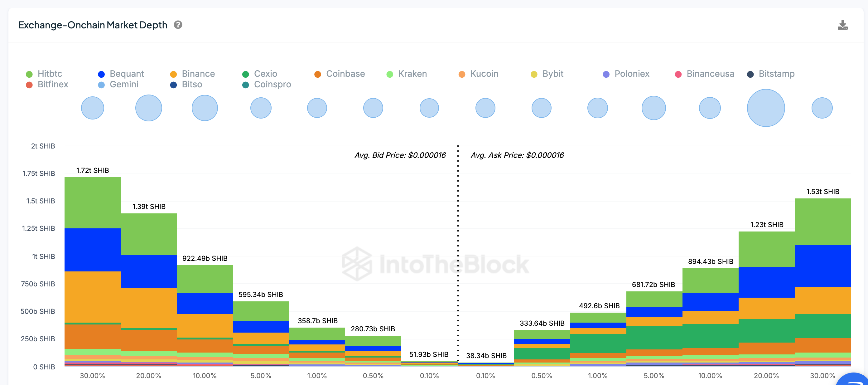Toggle Bequant legend entry
The height and width of the screenshot is (385, 868).
(121, 74)
